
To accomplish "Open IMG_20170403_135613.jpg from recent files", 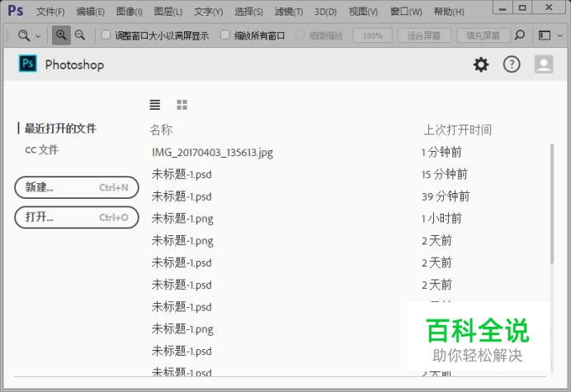I will [212, 153].
